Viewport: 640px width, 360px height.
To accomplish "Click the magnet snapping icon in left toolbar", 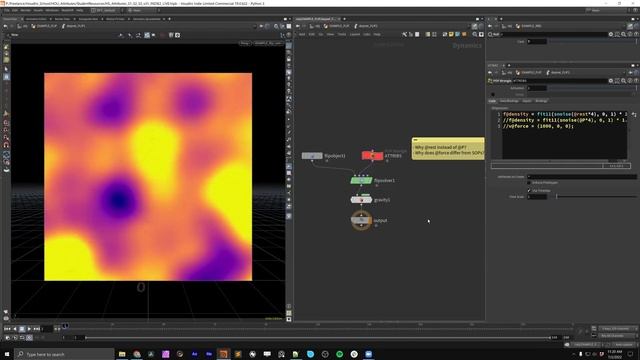I will (6, 145).
